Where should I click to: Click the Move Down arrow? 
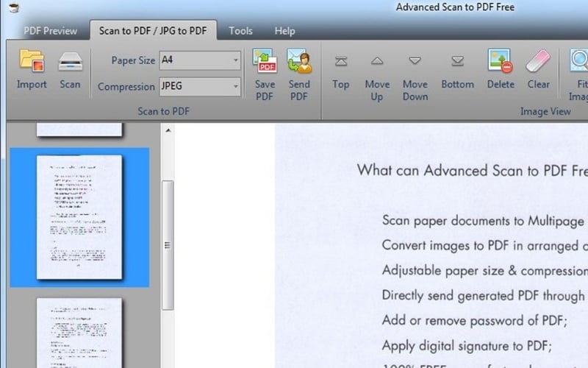(x=415, y=61)
